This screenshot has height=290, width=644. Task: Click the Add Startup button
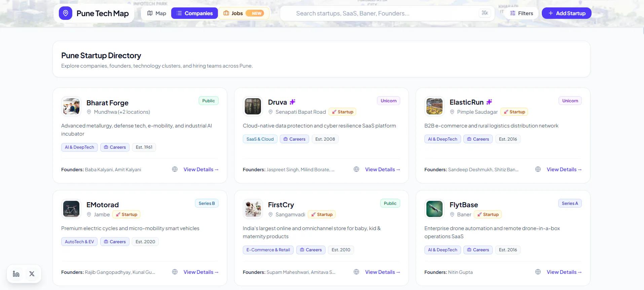[567, 13]
